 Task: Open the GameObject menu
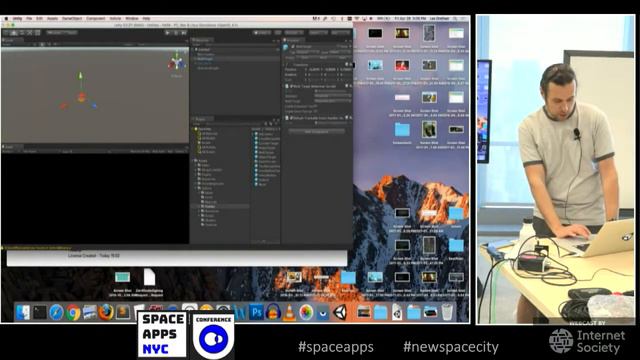point(72,19)
